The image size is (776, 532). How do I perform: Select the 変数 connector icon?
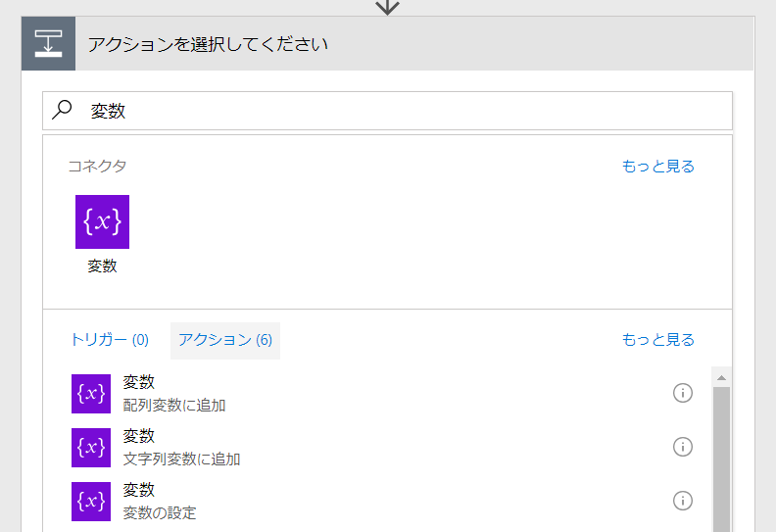coord(103,221)
